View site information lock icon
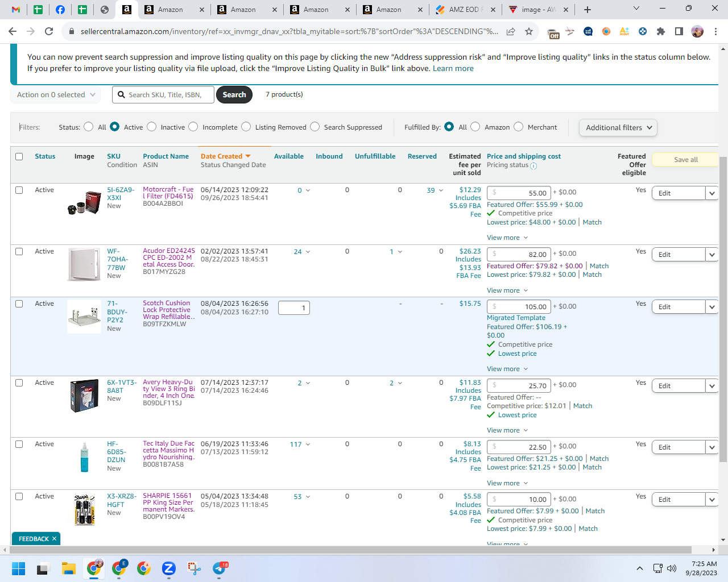 click(x=71, y=31)
